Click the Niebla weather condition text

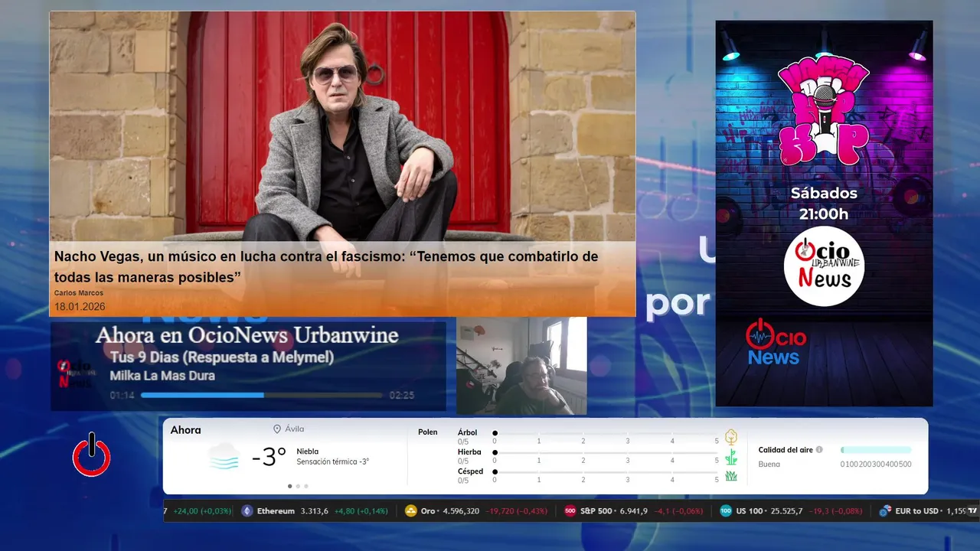pos(308,452)
